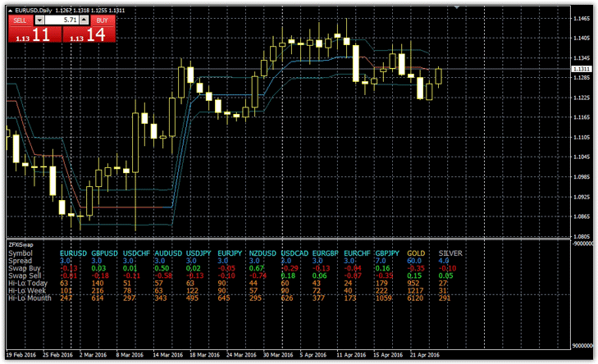The image size is (598, 364).
Task: Select the EURUSD,Daily chart title text
Action: 38,8
